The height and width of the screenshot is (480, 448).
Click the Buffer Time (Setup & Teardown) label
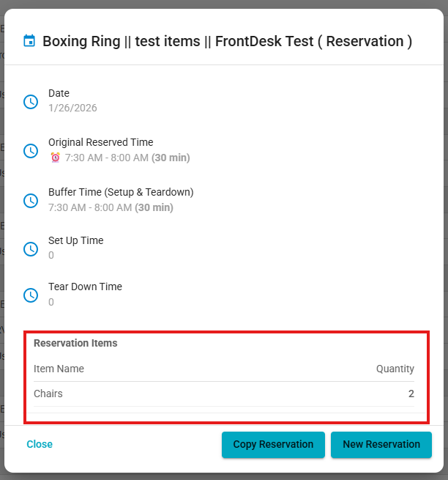pos(121,192)
